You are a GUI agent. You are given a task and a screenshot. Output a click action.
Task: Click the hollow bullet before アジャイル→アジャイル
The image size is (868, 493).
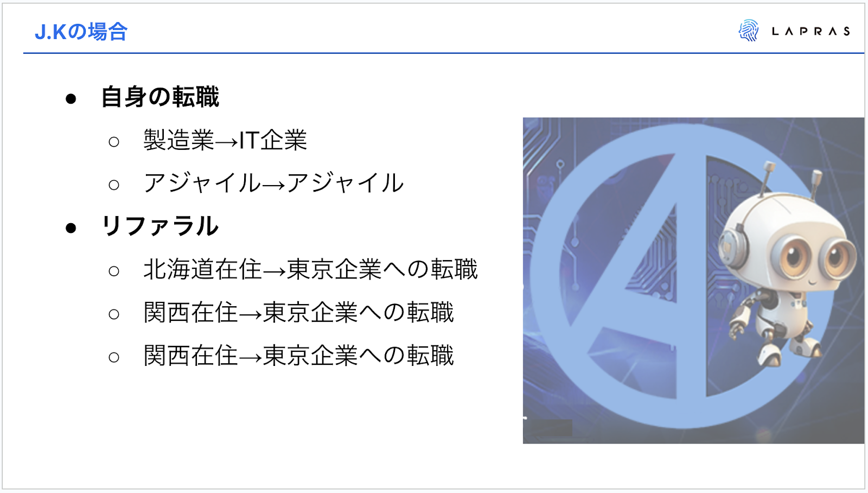click(114, 185)
